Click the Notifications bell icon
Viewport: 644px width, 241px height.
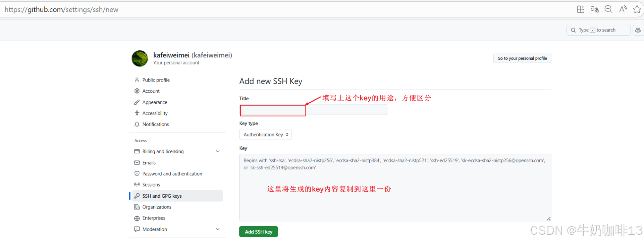(137, 124)
